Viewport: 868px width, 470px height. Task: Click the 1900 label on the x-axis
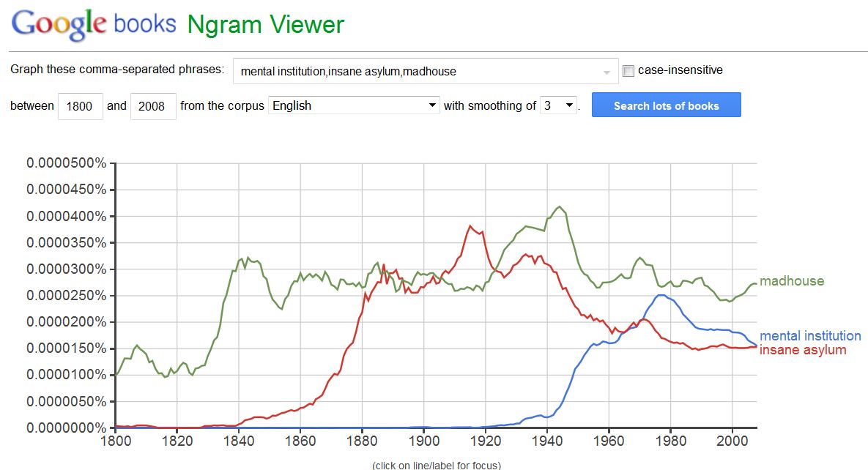click(x=424, y=441)
